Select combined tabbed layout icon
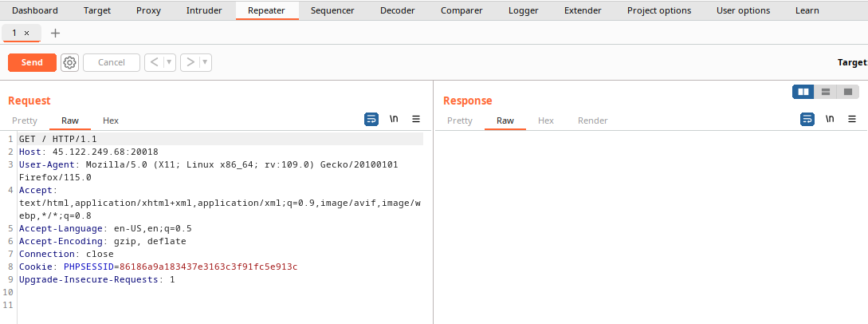Screen dimensions: 868x324 coord(847,92)
